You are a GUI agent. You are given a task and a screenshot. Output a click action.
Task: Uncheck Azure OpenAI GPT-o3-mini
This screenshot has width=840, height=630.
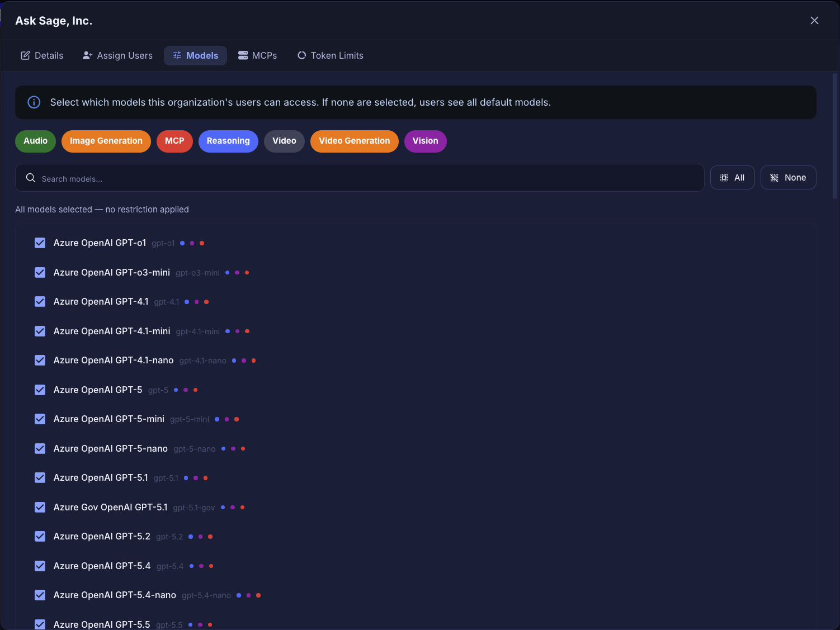(x=40, y=272)
